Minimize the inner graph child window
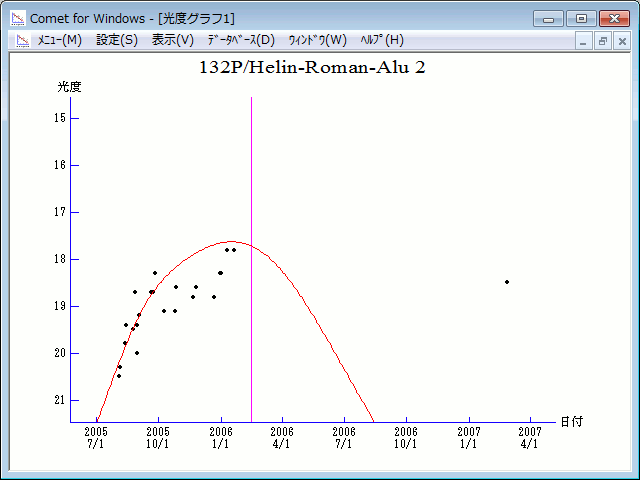Screen dimensions: 640x480 [x=585, y=41]
